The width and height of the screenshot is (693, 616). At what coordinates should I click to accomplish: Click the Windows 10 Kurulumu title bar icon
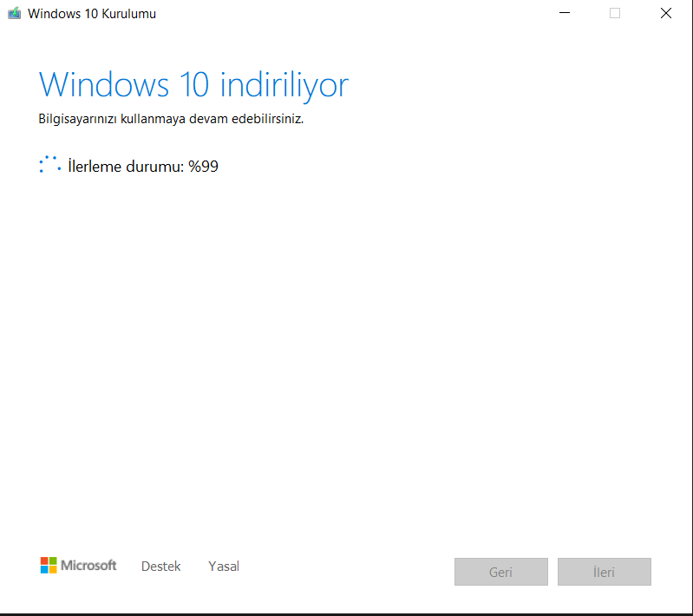click(x=14, y=13)
